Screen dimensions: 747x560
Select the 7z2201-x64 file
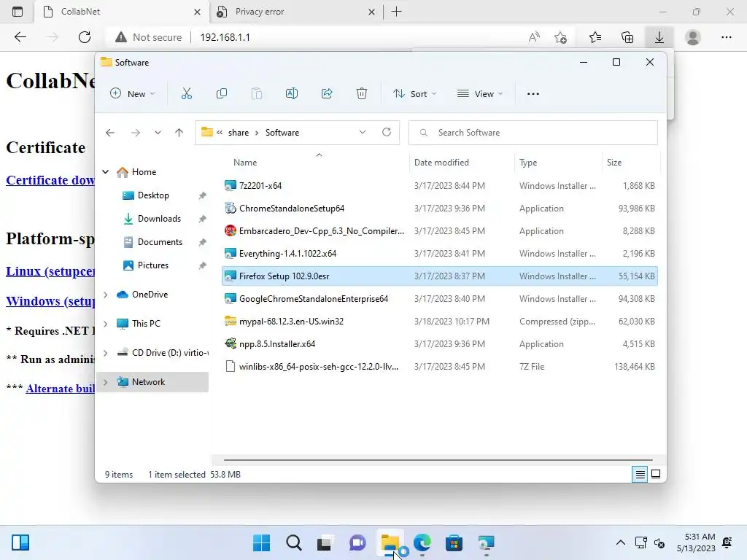pyautogui.click(x=440, y=186)
